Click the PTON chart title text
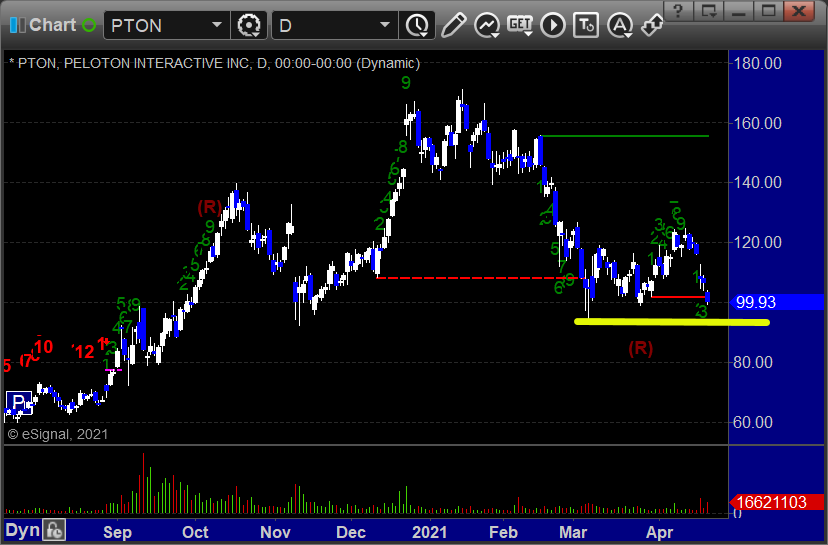The image size is (828, 545). tap(214, 63)
